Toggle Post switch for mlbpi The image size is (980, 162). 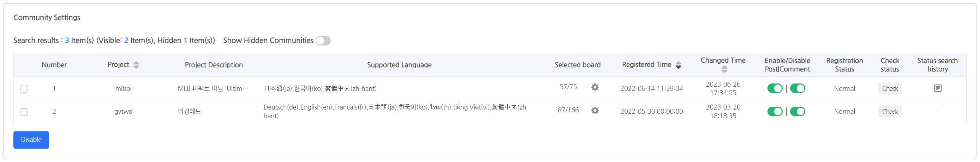coord(775,88)
